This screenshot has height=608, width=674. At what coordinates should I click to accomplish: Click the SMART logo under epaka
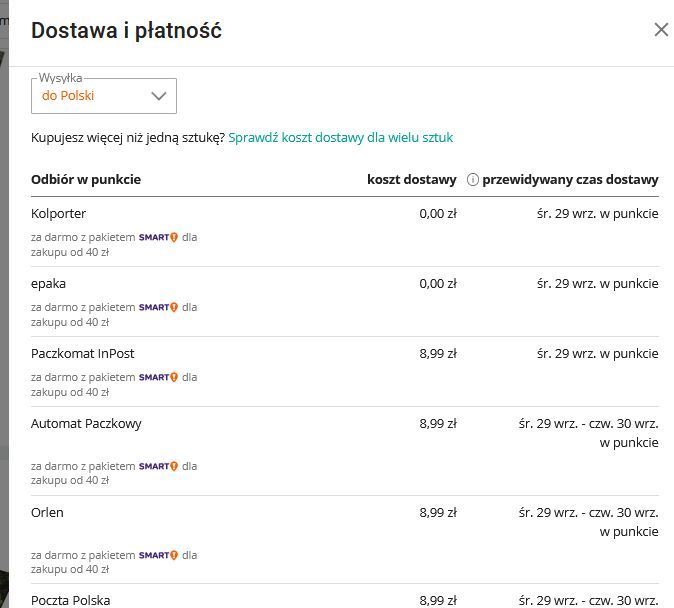(x=158, y=308)
